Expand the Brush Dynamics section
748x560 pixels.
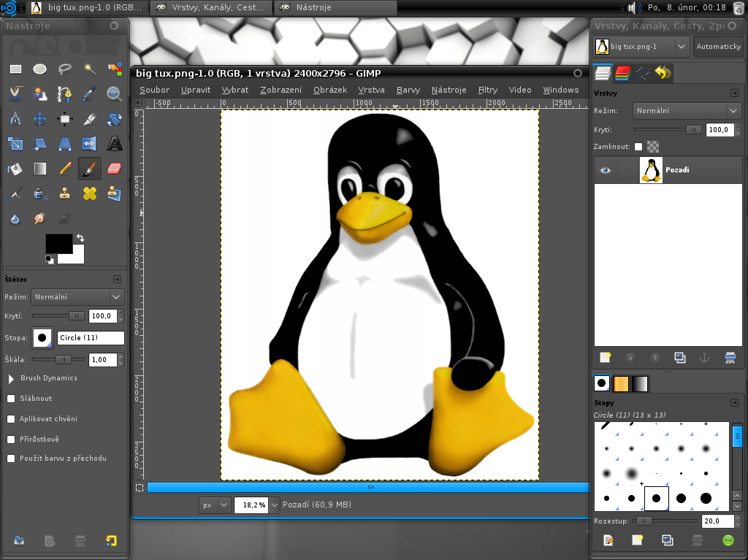tap(11, 379)
